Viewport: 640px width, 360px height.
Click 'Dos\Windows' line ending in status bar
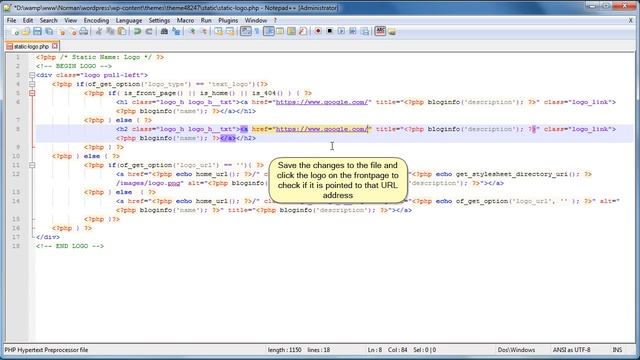click(516, 350)
